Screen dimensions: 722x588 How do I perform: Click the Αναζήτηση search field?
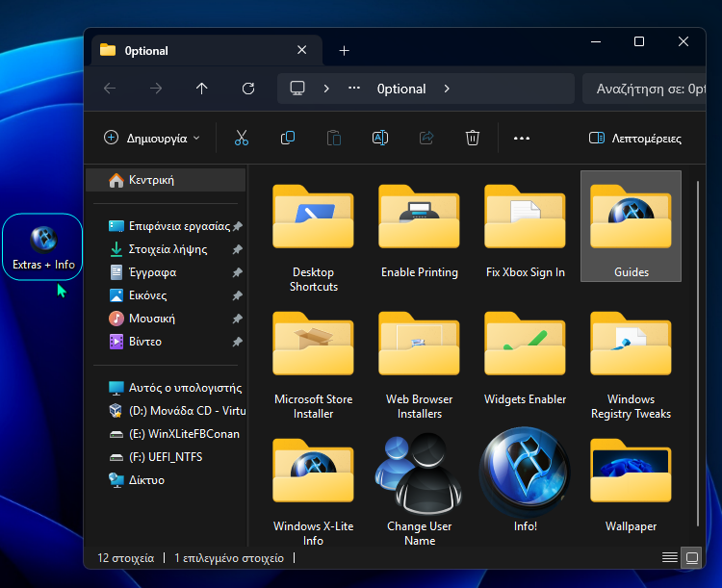tap(644, 89)
